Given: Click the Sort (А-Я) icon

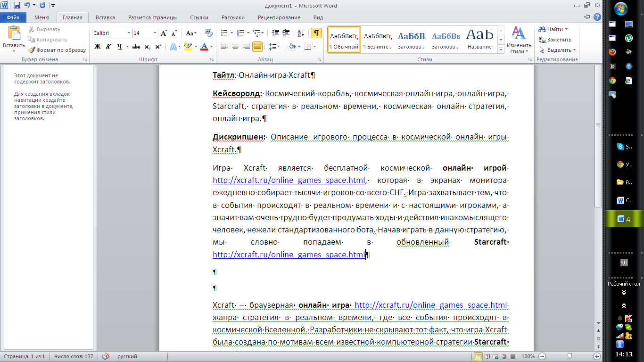Looking at the screenshot, I should coord(300,33).
